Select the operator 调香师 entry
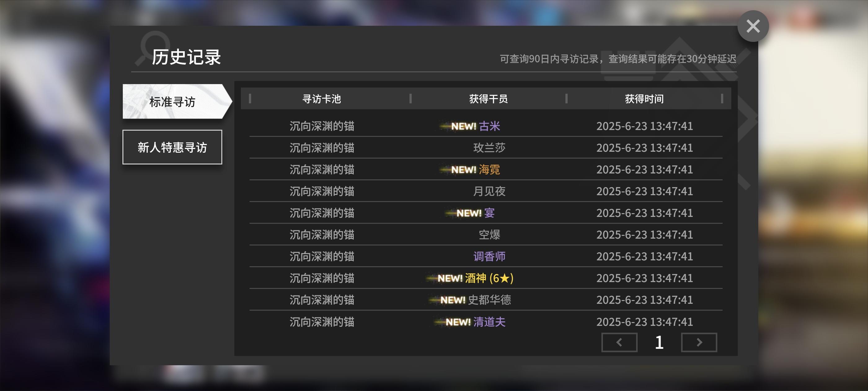 pyautogui.click(x=489, y=256)
